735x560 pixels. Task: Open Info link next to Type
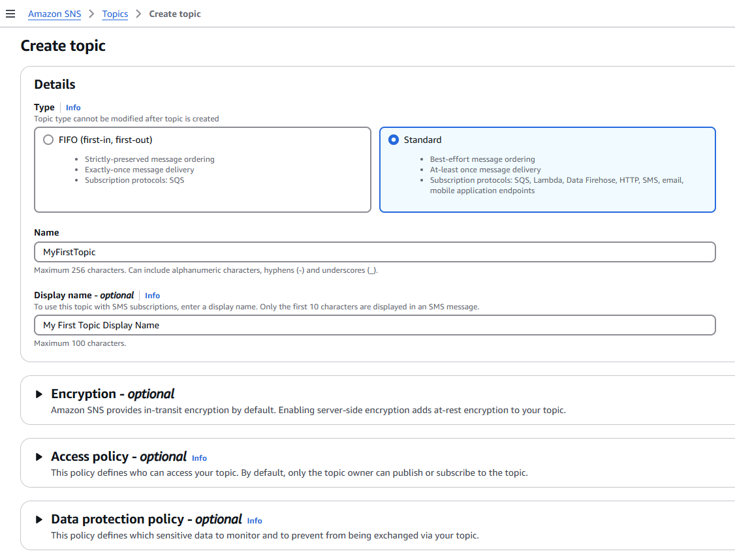73,108
